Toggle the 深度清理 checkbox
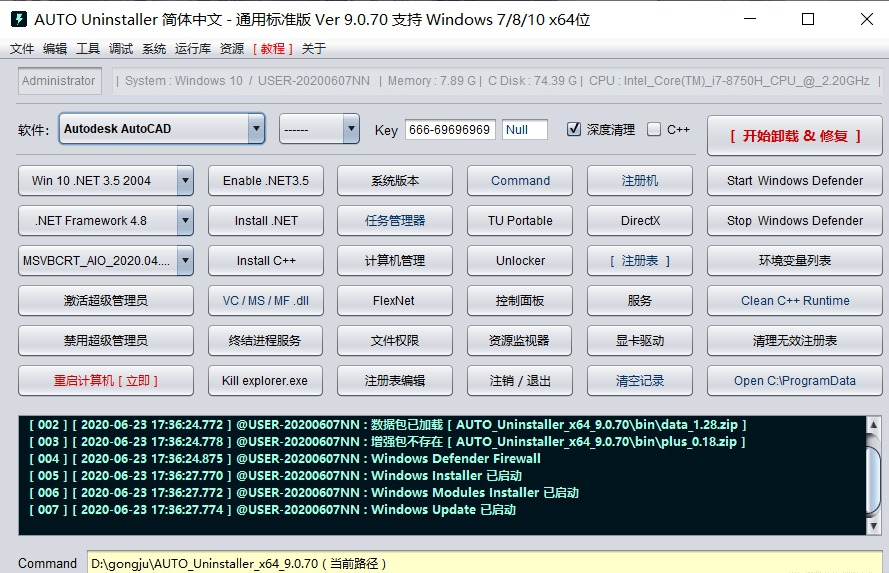 point(574,129)
